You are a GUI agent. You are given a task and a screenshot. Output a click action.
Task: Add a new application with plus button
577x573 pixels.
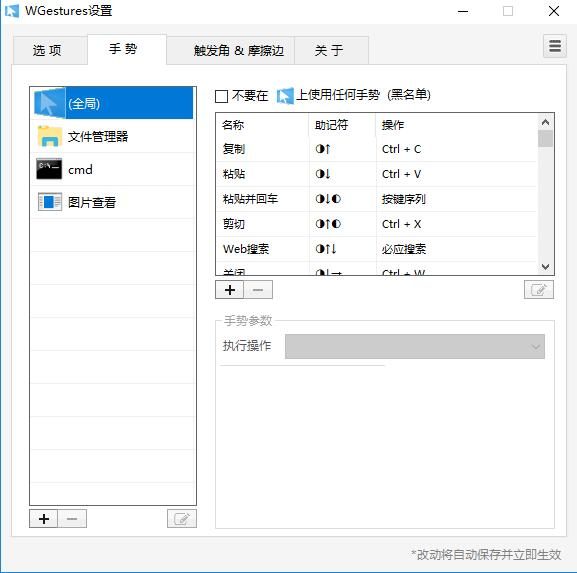pyautogui.click(x=44, y=519)
